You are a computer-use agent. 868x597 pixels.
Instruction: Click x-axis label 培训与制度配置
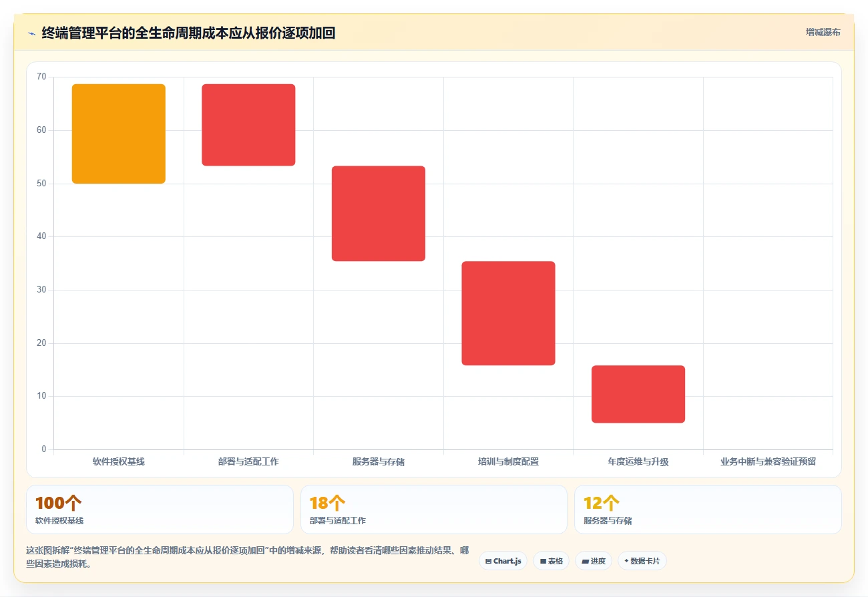pyautogui.click(x=508, y=461)
